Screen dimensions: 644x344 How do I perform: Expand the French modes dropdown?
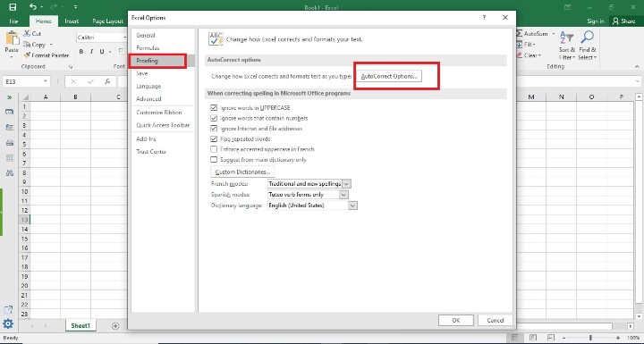click(x=346, y=184)
